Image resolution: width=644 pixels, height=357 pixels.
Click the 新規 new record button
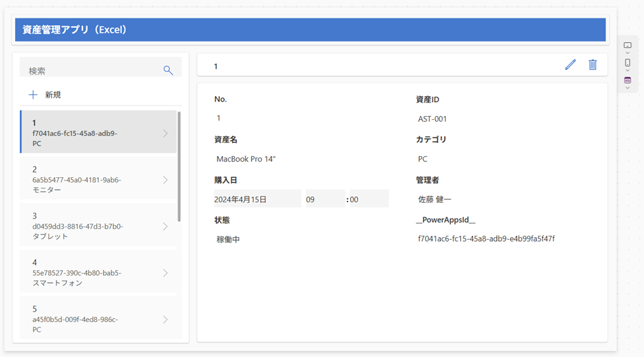tap(53, 95)
